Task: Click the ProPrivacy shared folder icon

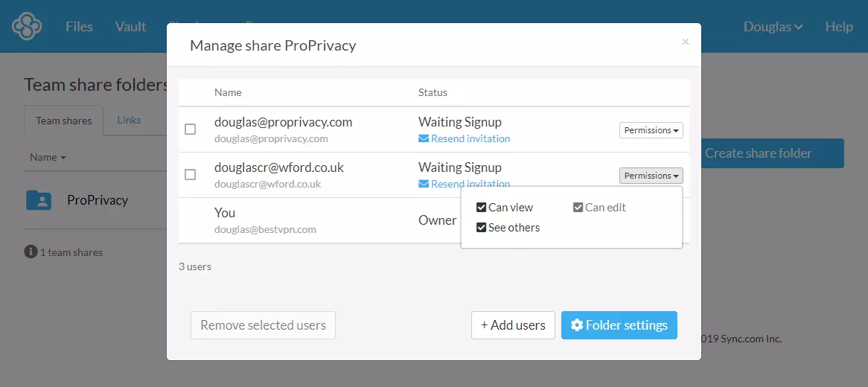Action: pyautogui.click(x=39, y=199)
